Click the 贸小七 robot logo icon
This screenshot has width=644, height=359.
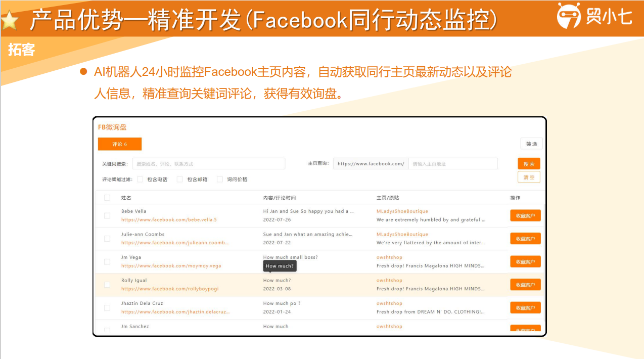[569, 16]
